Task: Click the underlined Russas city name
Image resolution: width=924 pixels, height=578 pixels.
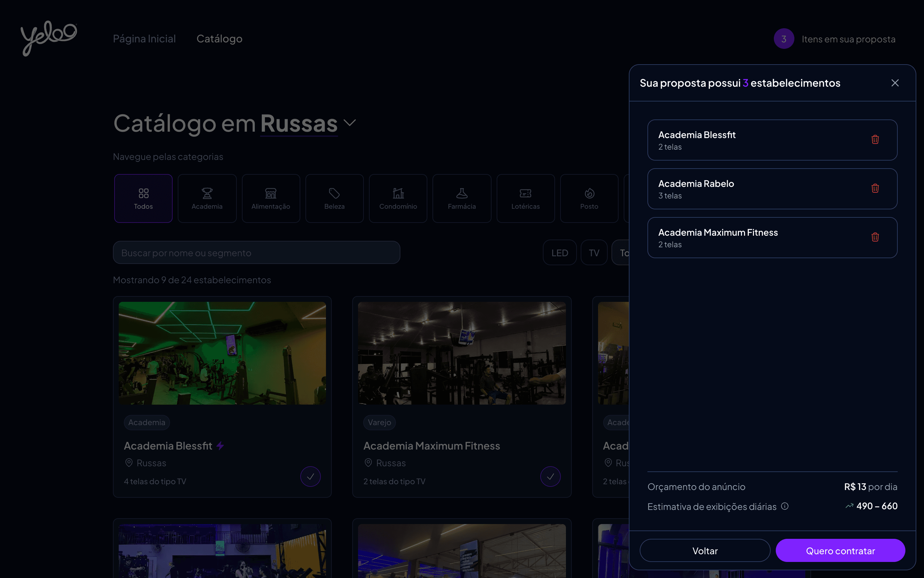Action: pos(299,124)
